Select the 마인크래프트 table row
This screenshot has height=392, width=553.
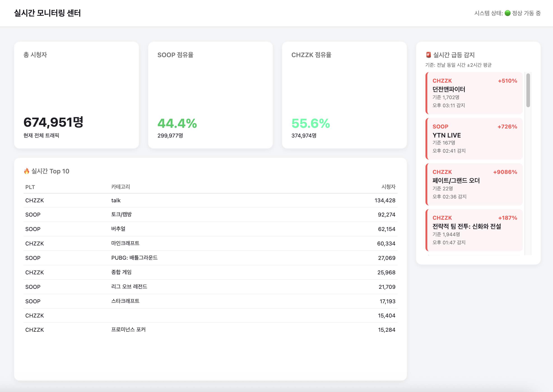click(x=210, y=243)
